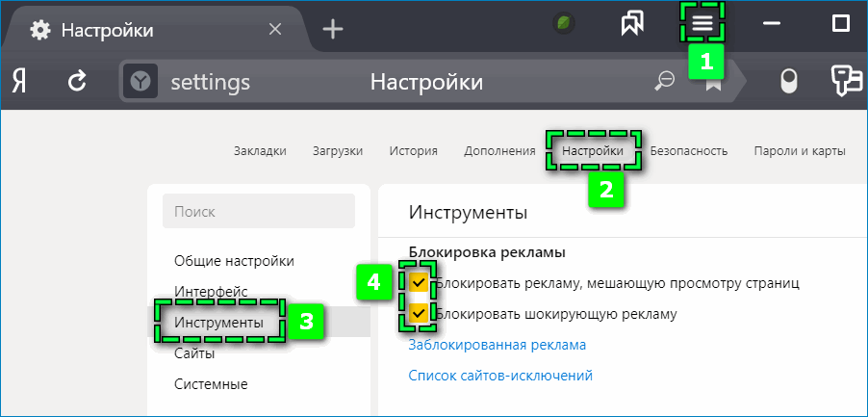Bookmark this page with flag icon
Viewport: 868px width, 417px height.
pyautogui.click(x=713, y=84)
